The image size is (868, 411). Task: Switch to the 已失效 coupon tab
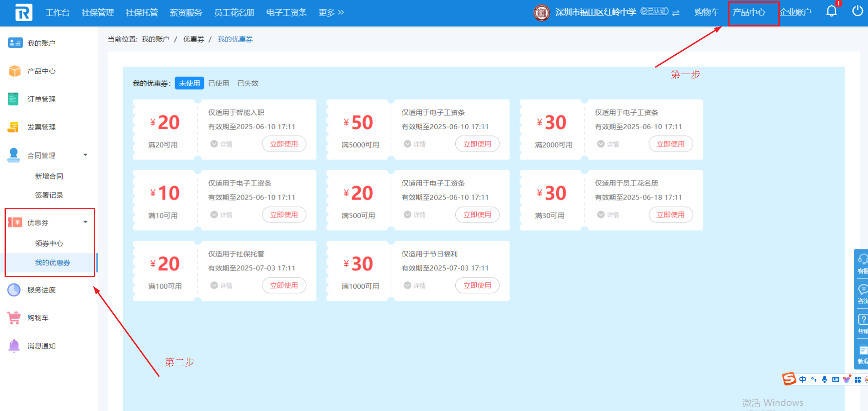(x=248, y=83)
